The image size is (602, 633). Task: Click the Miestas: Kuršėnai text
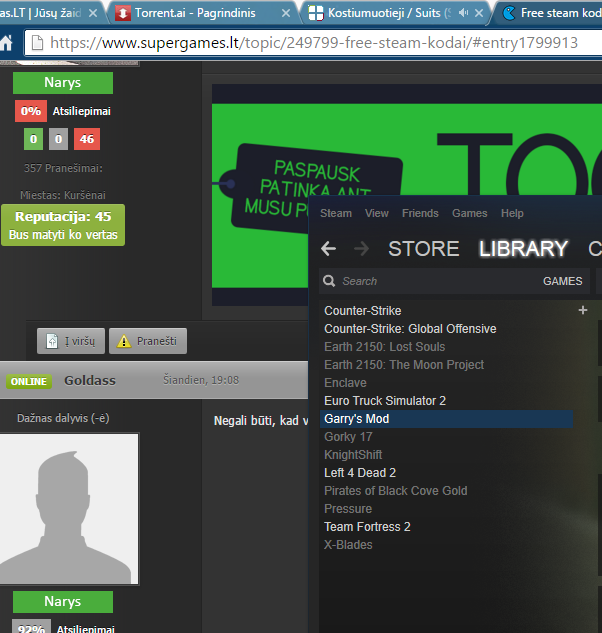tap(63, 195)
